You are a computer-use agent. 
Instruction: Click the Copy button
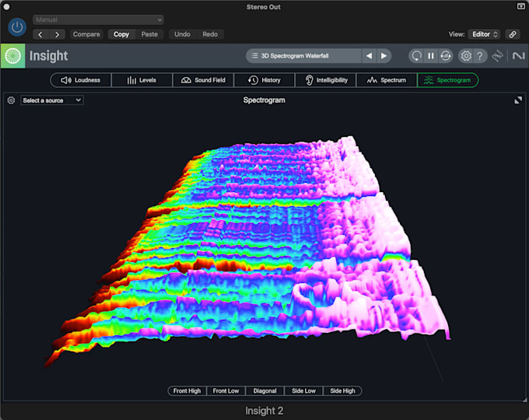(x=121, y=34)
